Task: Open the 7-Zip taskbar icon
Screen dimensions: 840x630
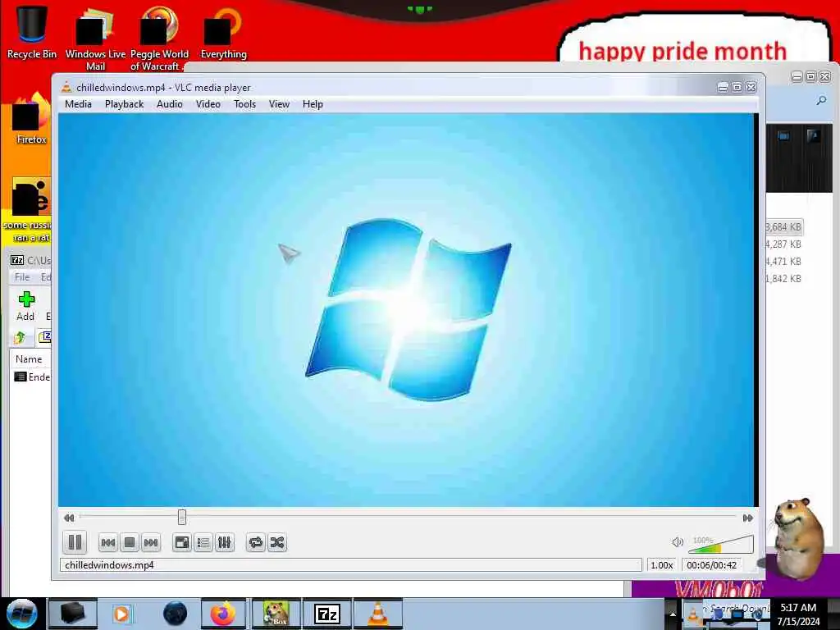Action: (326, 614)
